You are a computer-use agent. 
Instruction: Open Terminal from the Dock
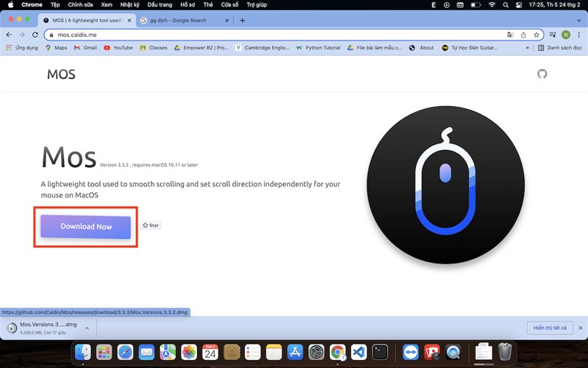[x=380, y=353]
